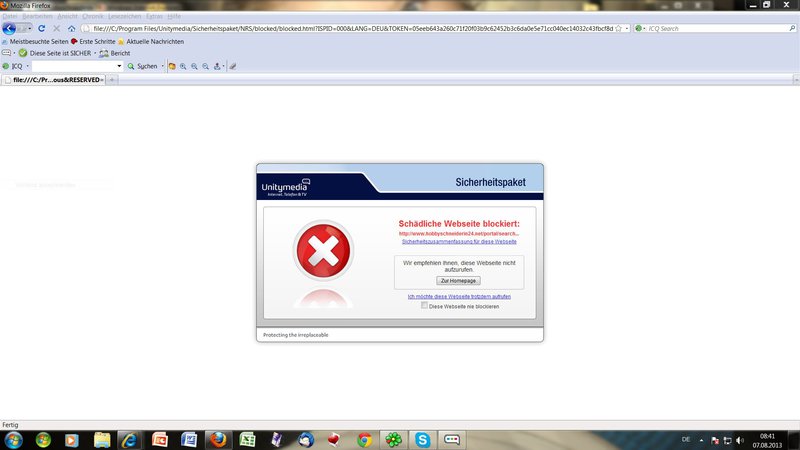Click the green SICHER checkmark icon
The height and width of the screenshot is (450, 800).
pyautogui.click(x=23, y=53)
